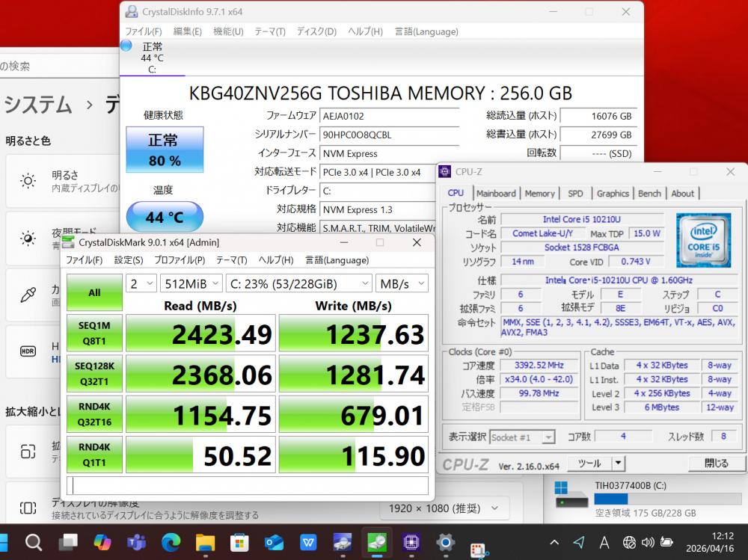Image resolution: width=748 pixels, height=560 pixels.
Task: Open Microsoft Edge taskbar icon
Action: [171, 542]
